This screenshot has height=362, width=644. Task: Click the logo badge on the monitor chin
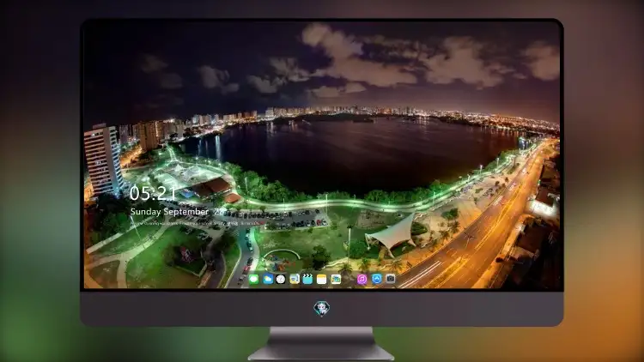click(322, 309)
